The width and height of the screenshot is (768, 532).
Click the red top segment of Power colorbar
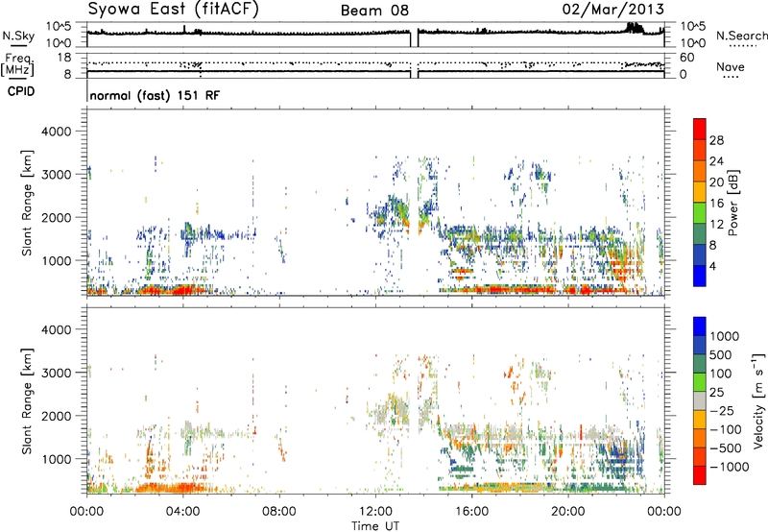pyautogui.click(x=700, y=129)
